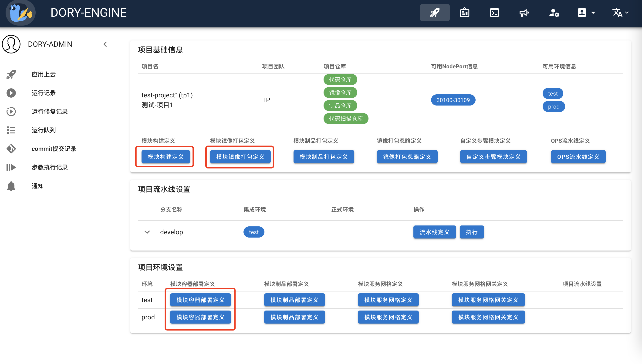This screenshot has width=642, height=364.
Task: Click the 执行 button for develop branch
Action: point(471,232)
